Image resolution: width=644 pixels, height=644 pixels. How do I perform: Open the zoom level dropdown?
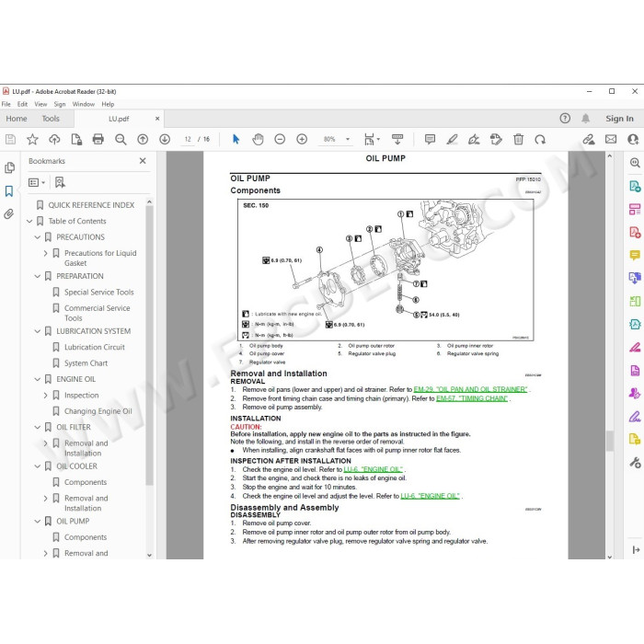click(348, 139)
